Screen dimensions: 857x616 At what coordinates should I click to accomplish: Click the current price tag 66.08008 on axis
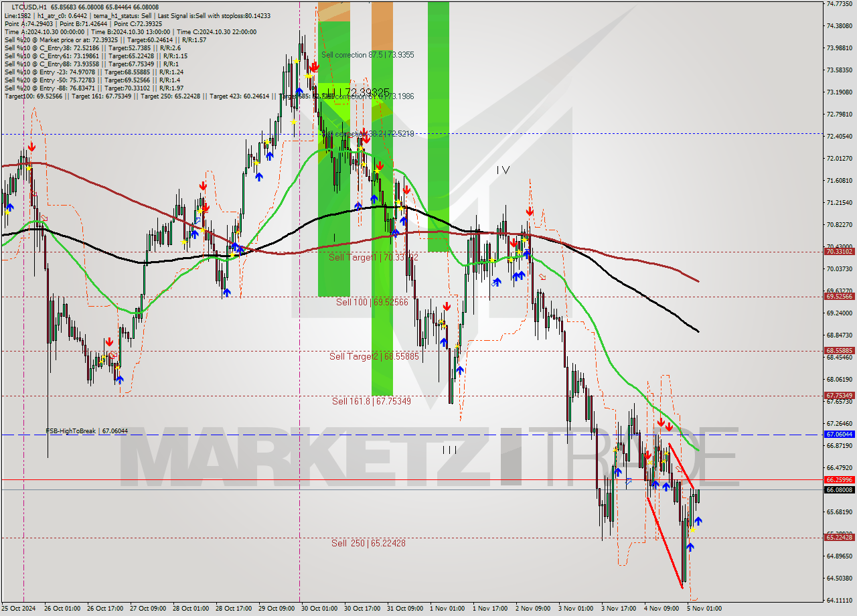(839, 489)
